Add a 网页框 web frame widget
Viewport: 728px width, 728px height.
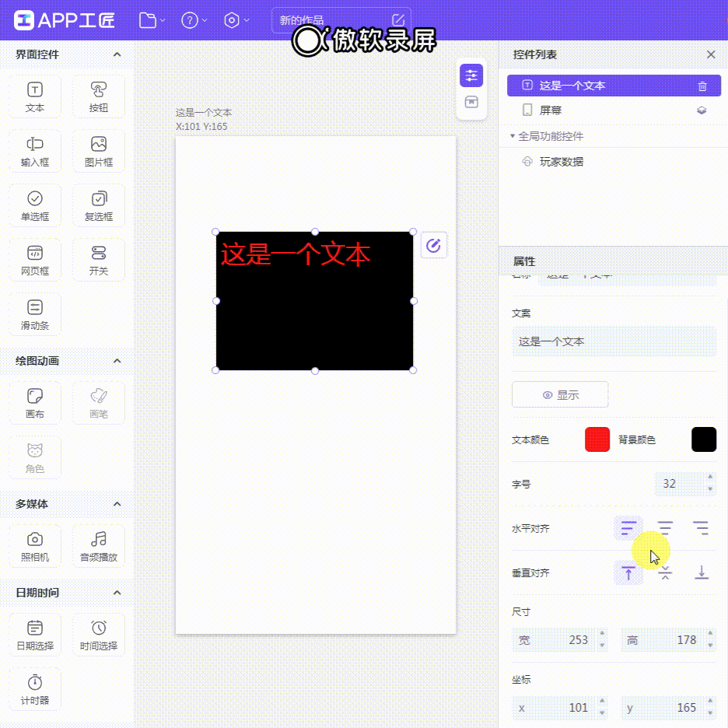pos(35,260)
